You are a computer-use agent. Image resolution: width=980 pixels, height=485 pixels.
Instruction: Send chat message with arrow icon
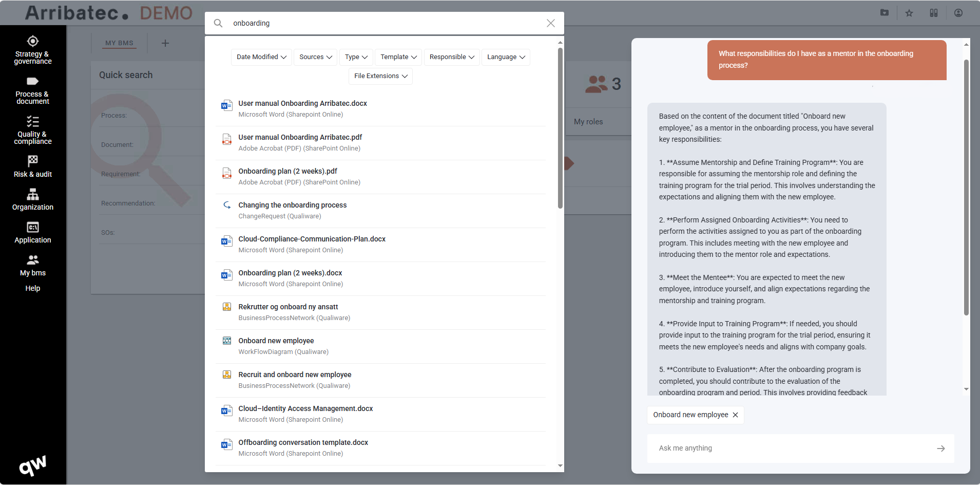pos(940,449)
